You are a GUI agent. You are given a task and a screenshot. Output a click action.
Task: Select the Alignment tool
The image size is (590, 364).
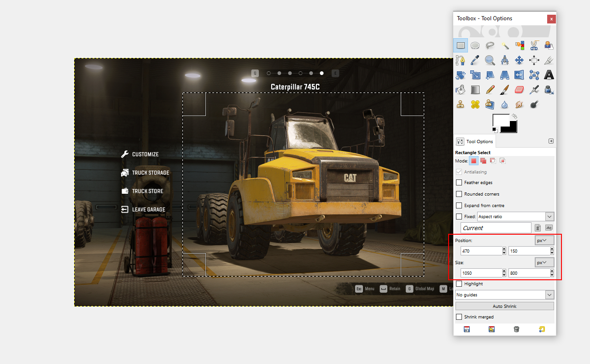(534, 60)
